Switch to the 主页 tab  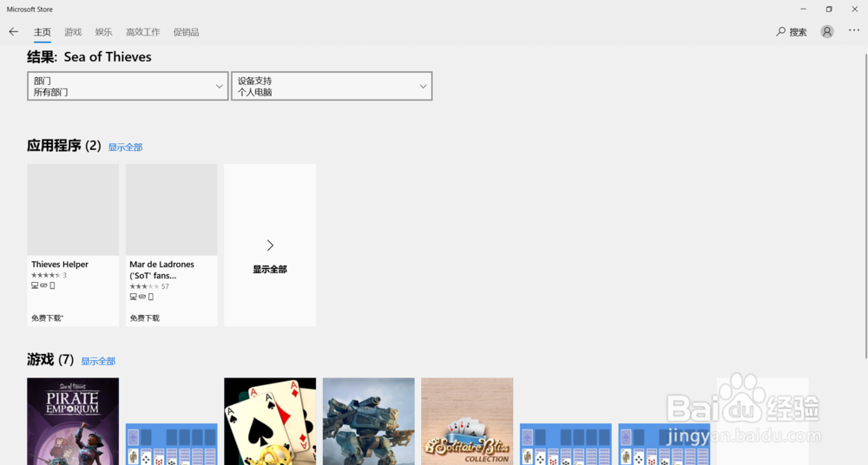[x=42, y=32]
